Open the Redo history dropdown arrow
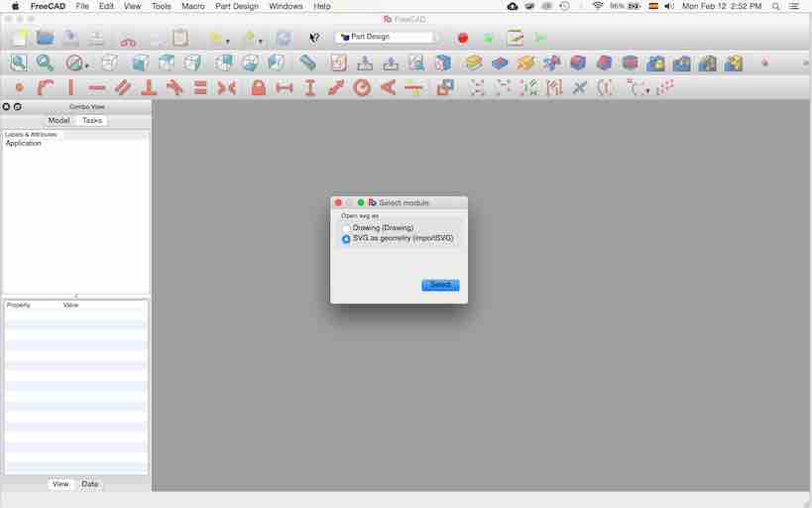This screenshot has height=508, width=812. pos(261,41)
